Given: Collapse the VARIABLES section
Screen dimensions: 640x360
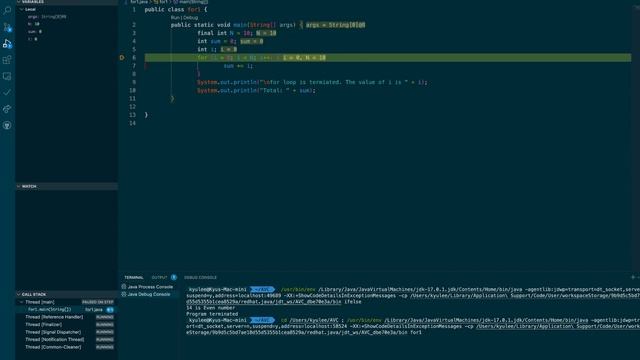Looking at the screenshot, I should coord(66,2).
